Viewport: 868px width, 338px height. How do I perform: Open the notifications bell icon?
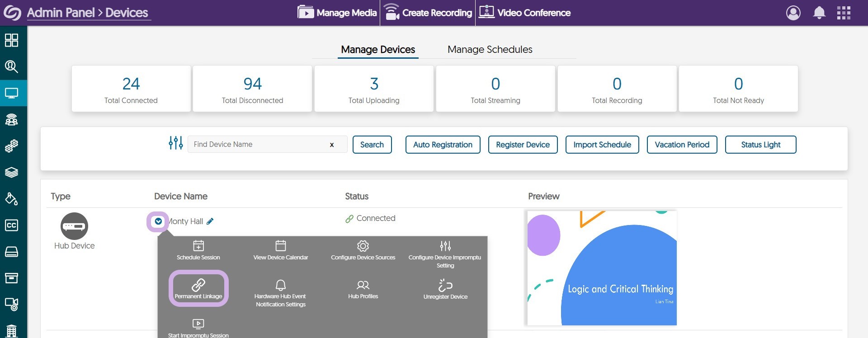(x=819, y=13)
